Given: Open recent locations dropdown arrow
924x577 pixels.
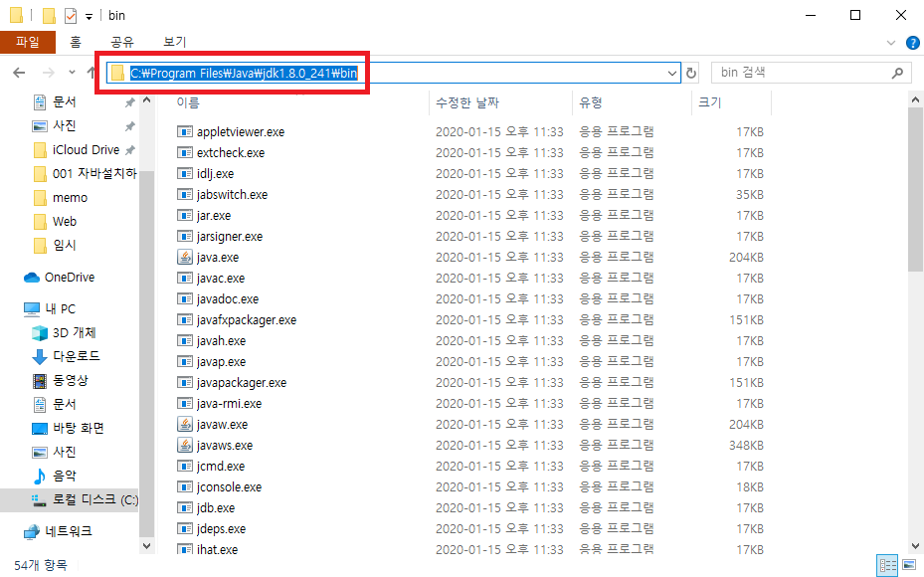Looking at the screenshot, I should pos(72,73).
